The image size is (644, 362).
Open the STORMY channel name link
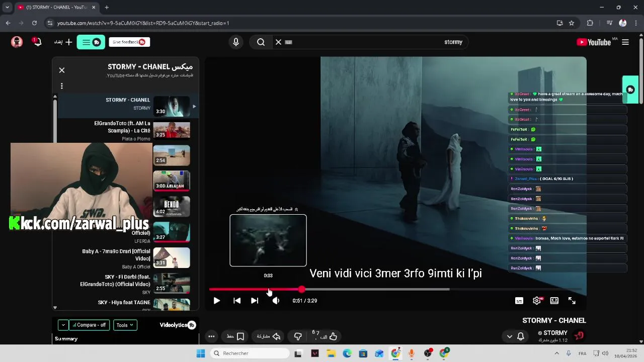555,333
